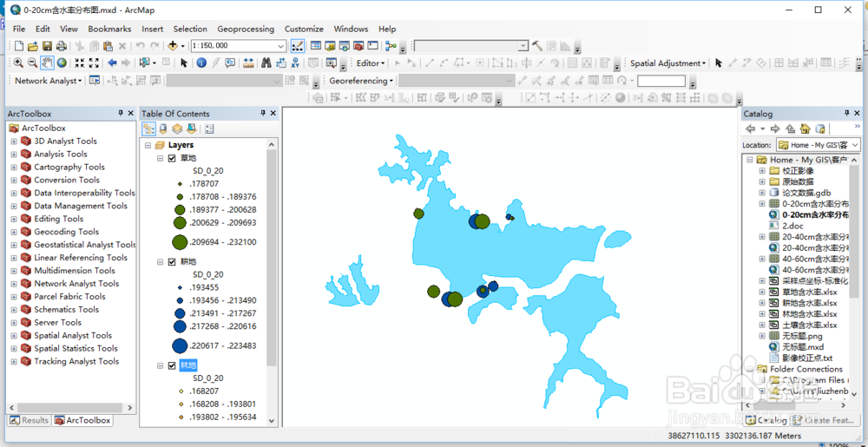This screenshot has width=868, height=447.
Task: Select the Pan hand tool
Action: tap(47, 63)
